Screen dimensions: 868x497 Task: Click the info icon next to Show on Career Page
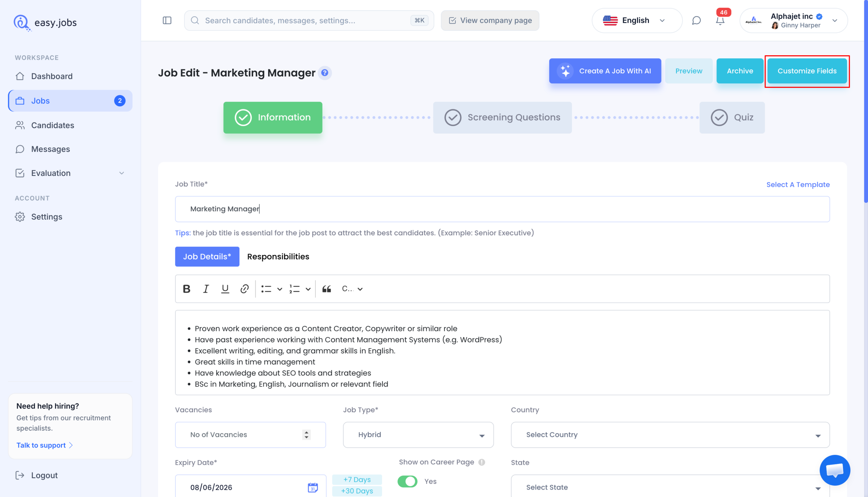coord(481,462)
